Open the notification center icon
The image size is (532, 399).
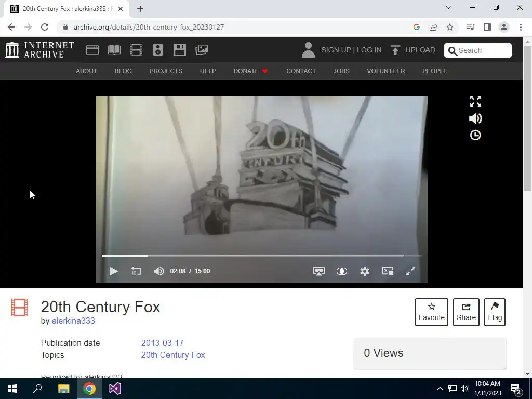point(516,390)
